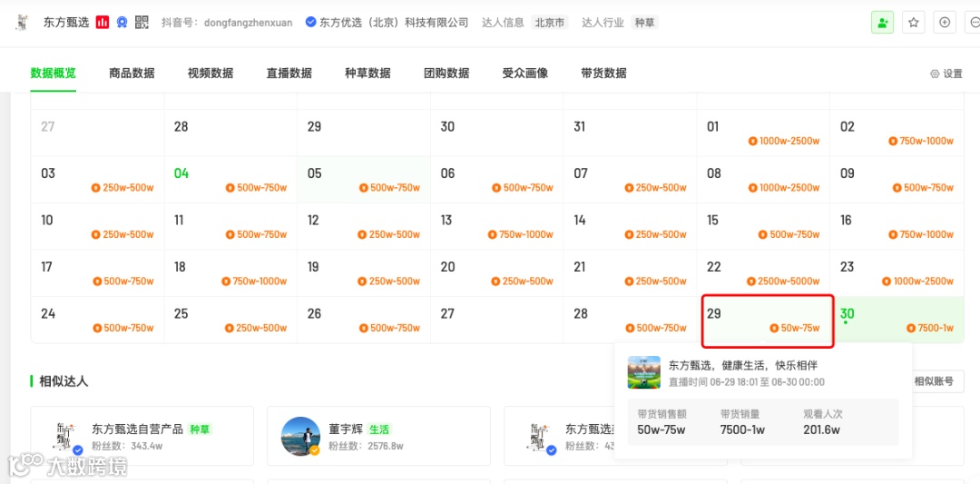Click the 观看人次 value 201.6w
The width and height of the screenshot is (980, 484).
click(x=821, y=430)
